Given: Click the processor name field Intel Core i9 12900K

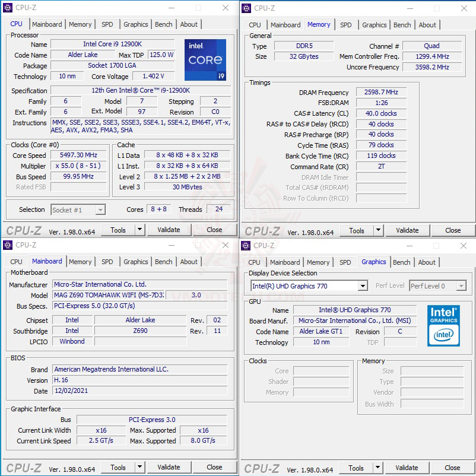Looking at the screenshot, I should (x=112, y=44).
